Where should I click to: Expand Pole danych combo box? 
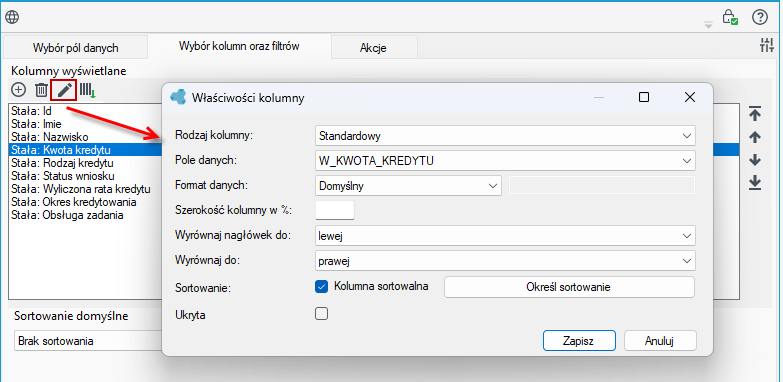coord(505,161)
